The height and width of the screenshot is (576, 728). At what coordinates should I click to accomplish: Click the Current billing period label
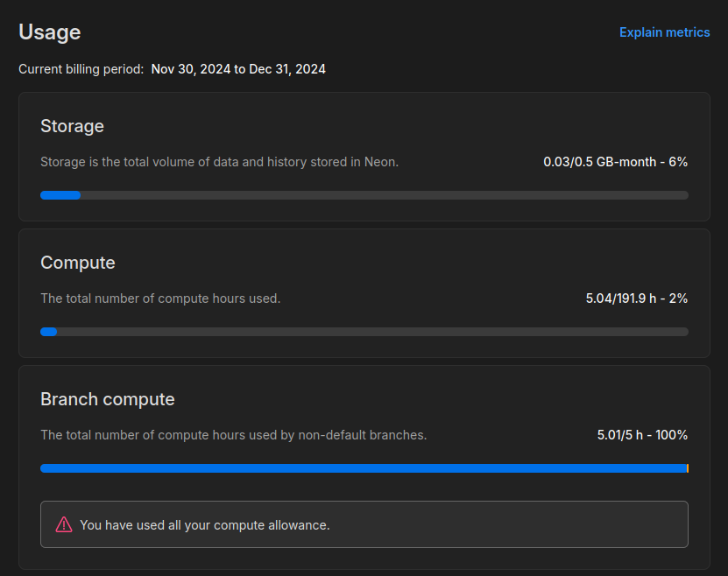(x=81, y=69)
